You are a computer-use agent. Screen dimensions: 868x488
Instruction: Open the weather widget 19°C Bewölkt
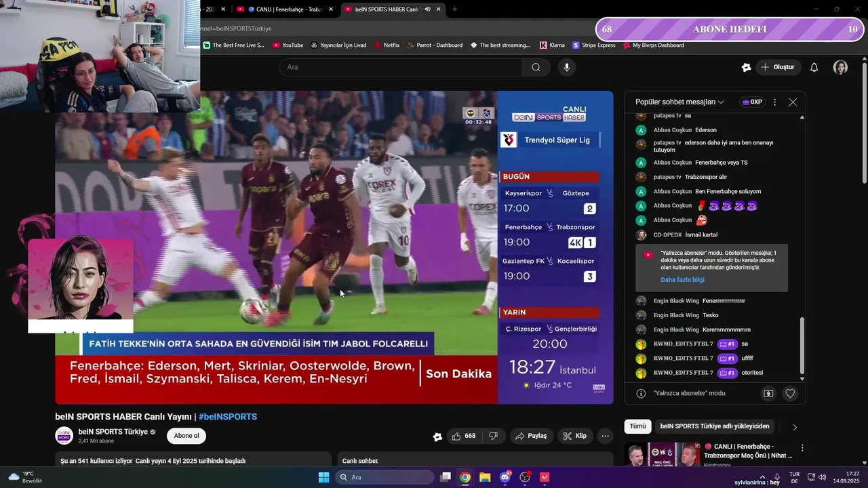[25, 477]
